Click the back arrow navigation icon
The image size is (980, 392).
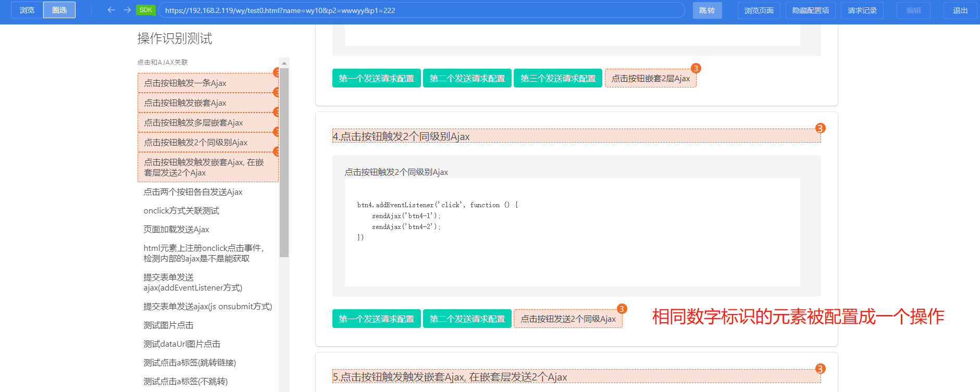coord(111,10)
